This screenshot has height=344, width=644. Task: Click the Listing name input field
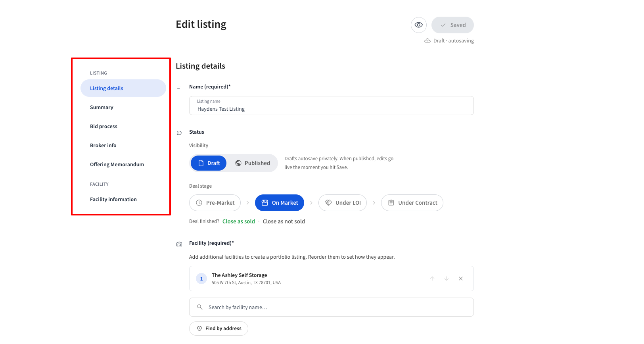[x=332, y=106]
